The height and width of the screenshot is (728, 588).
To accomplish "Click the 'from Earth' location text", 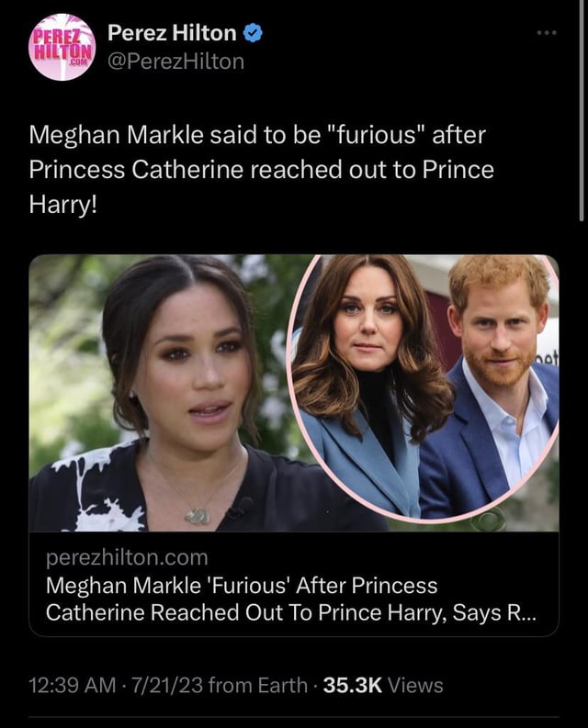I will [258, 685].
